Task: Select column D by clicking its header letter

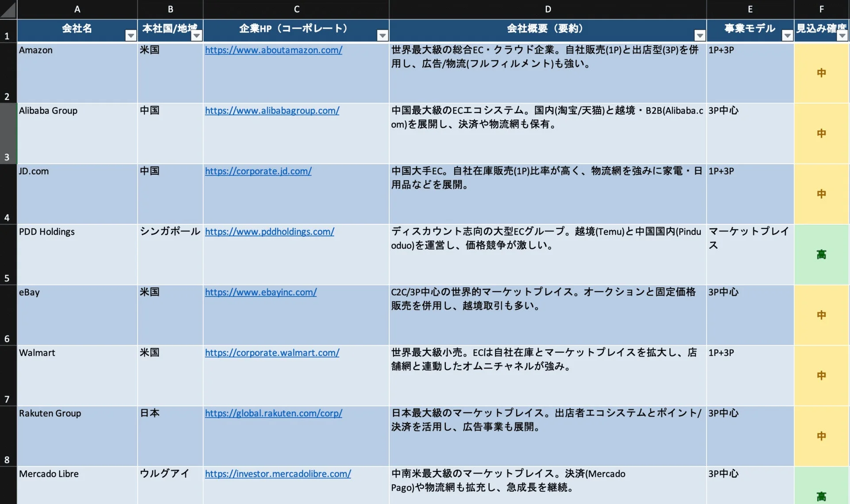Action: (x=548, y=9)
